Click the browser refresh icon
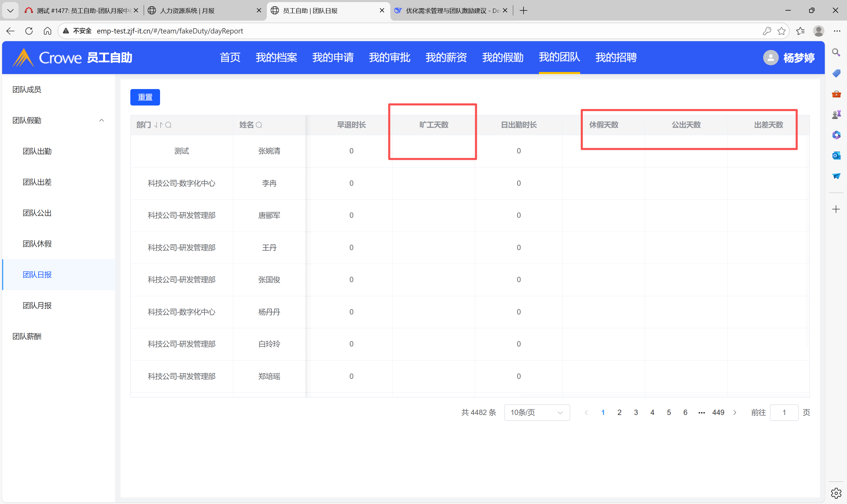 (x=29, y=31)
